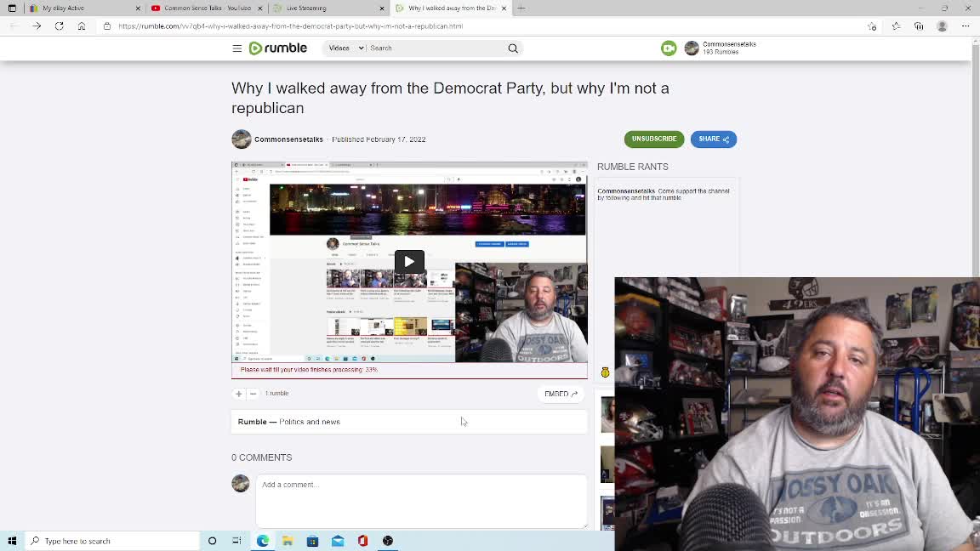This screenshot has width=980, height=551.
Task: Open a new browser tab
Action: click(521, 9)
